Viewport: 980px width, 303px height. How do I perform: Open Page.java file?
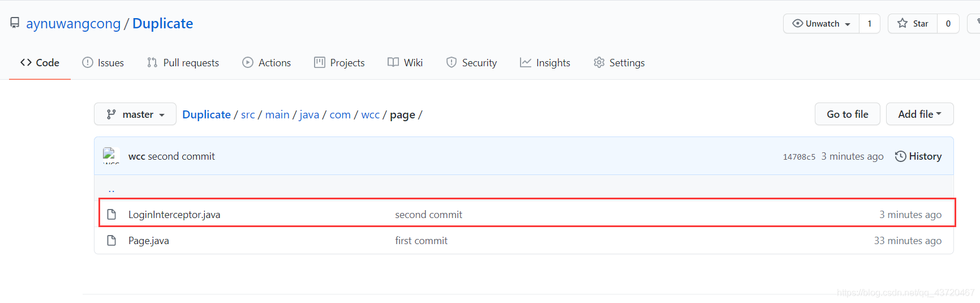pyautogui.click(x=149, y=241)
